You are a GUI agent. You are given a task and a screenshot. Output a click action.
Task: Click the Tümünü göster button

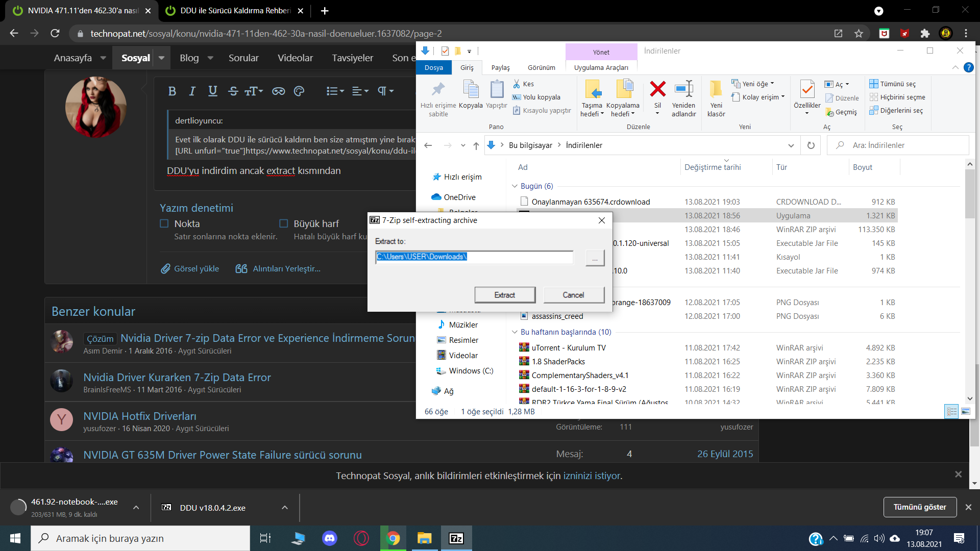click(919, 507)
